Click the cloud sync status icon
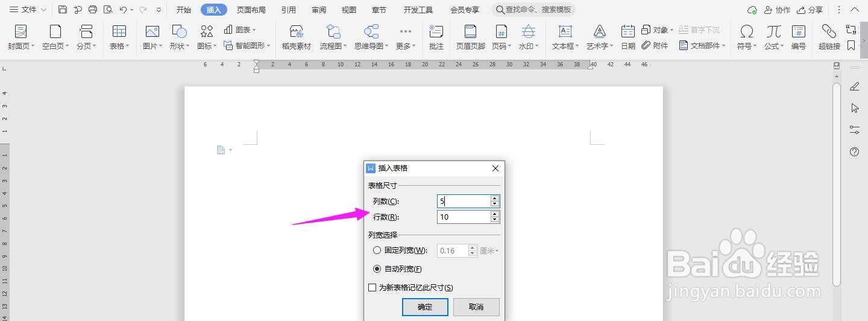Image resolution: width=868 pixels, height=321 pixels. point(752,10)
